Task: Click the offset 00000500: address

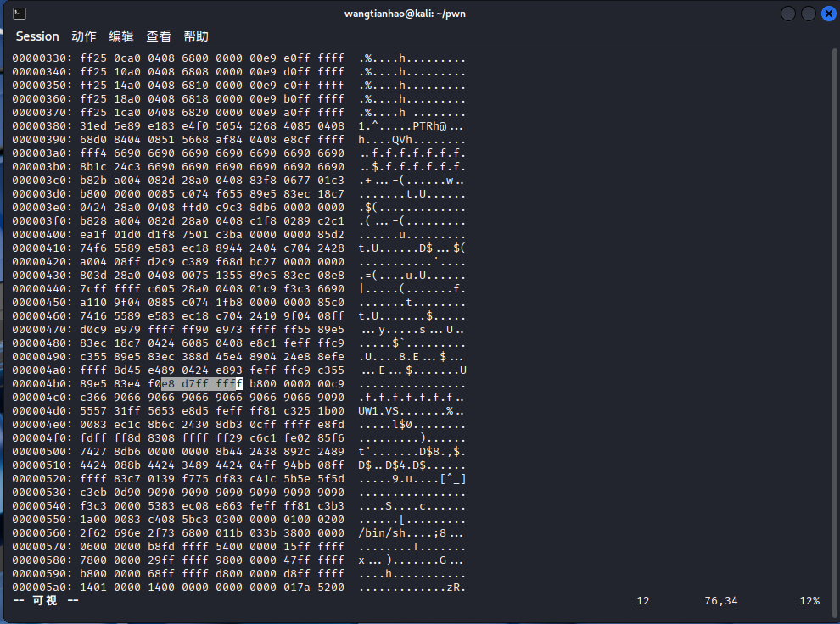Action: click(42, 452)
